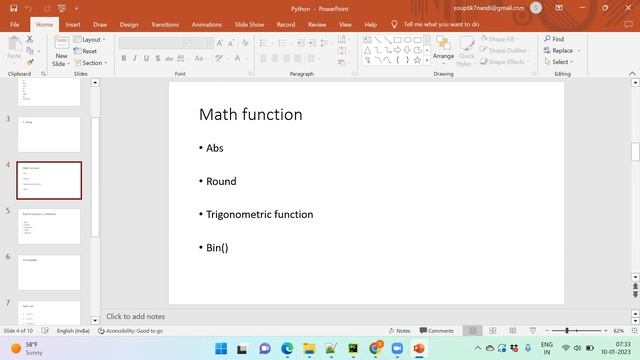Select slide 5 thumbnail

click(x=49, y=227)
